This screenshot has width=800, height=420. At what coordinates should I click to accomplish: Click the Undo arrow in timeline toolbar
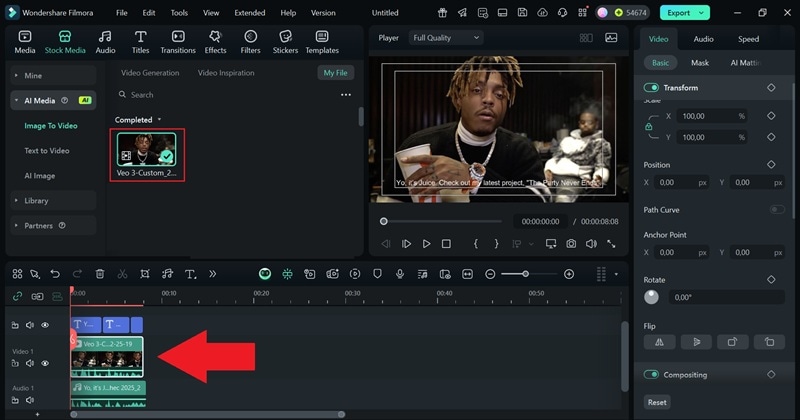point(55,274)
